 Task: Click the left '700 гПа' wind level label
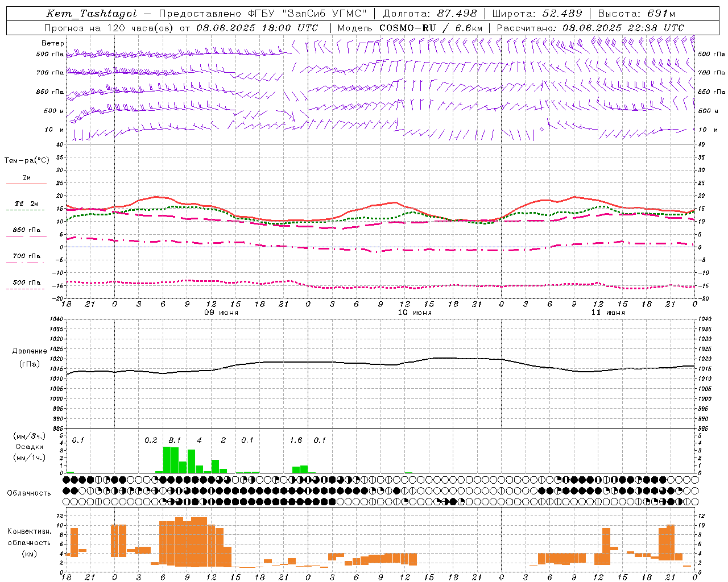pos(50,73)
